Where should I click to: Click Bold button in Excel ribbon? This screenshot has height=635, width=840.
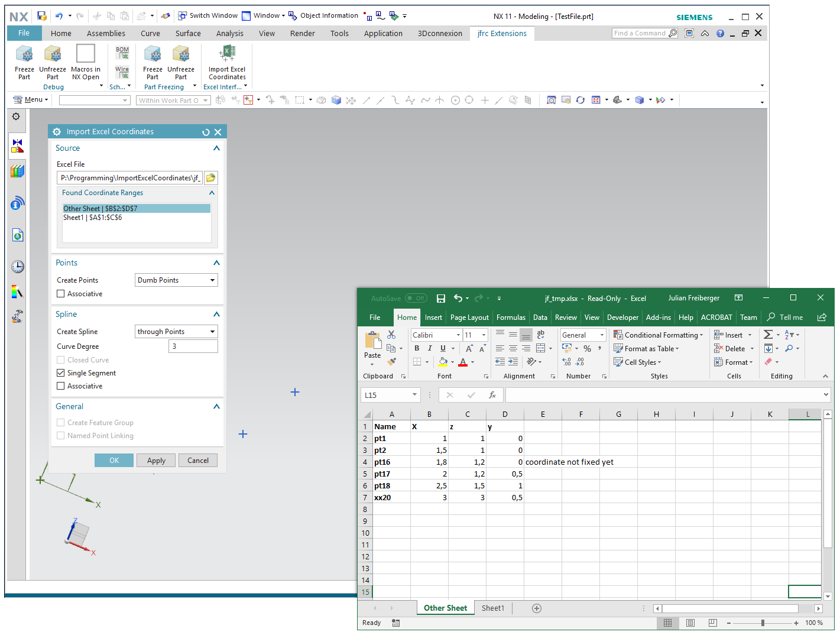417,348
